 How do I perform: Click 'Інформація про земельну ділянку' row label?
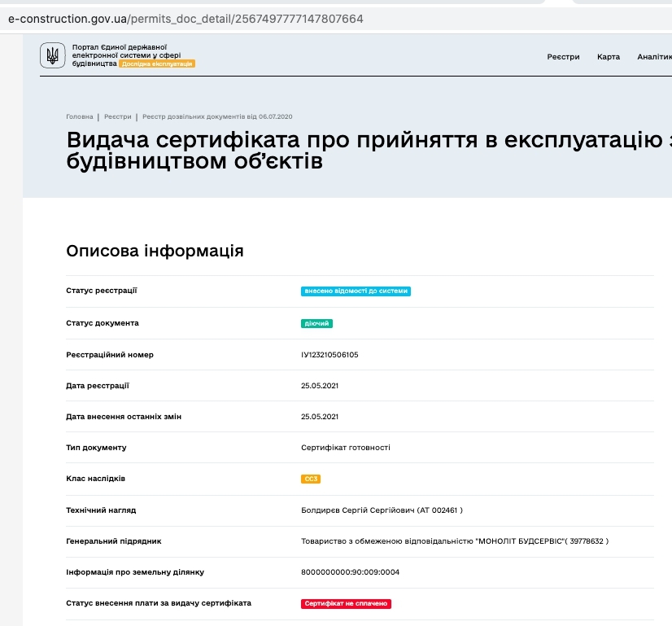pyautogui.click(x=135, y=572)
